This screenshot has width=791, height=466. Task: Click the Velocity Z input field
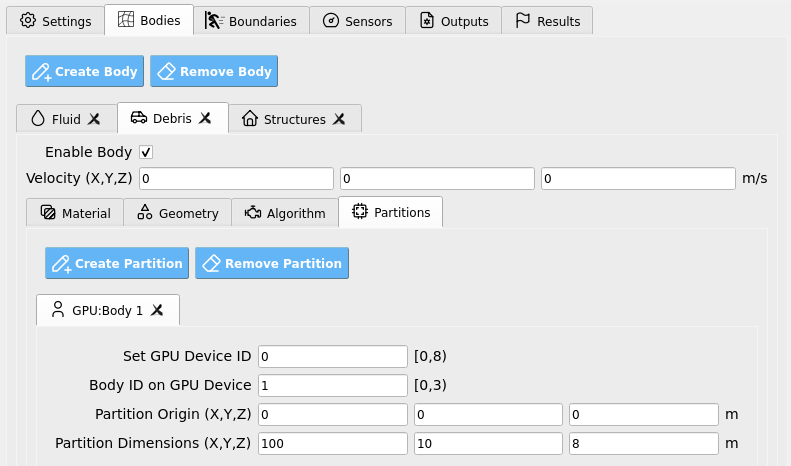tap(638, 179)
